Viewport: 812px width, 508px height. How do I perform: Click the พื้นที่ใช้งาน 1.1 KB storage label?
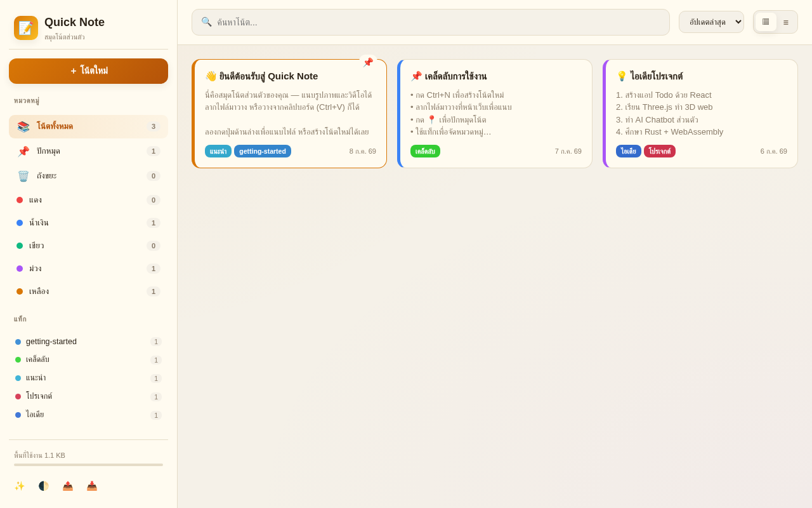[x=39, y=455]
